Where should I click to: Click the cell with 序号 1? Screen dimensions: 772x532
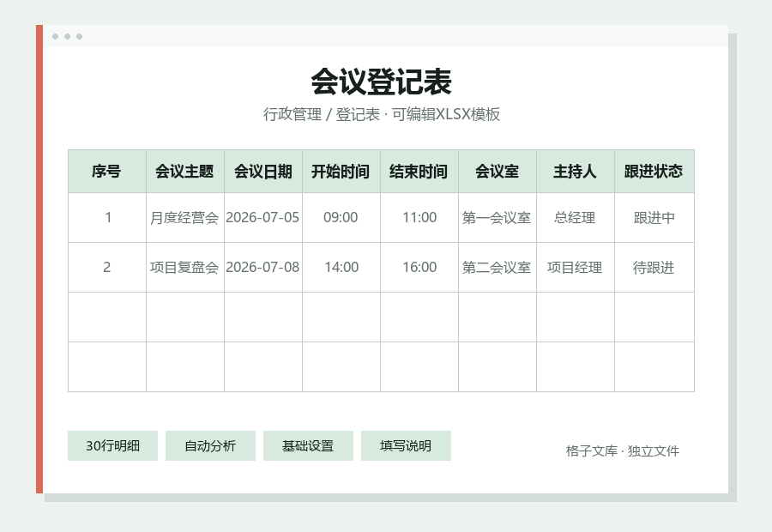[107, 217]
